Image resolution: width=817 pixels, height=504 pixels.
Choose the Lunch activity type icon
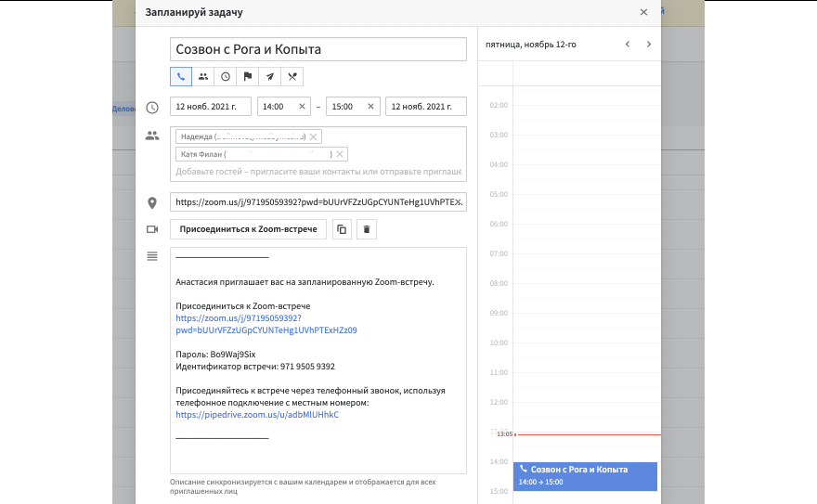292,77
